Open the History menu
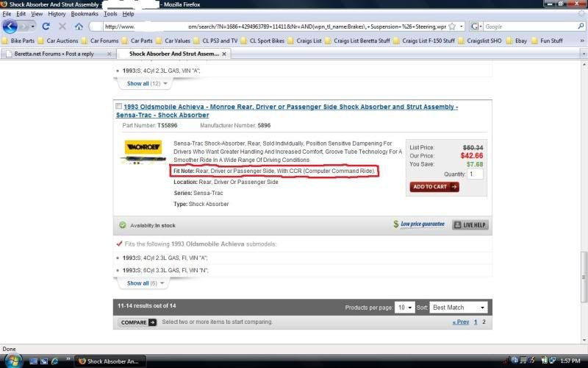The width and height of the screenshot is (588, 368). tap(57, 14)
